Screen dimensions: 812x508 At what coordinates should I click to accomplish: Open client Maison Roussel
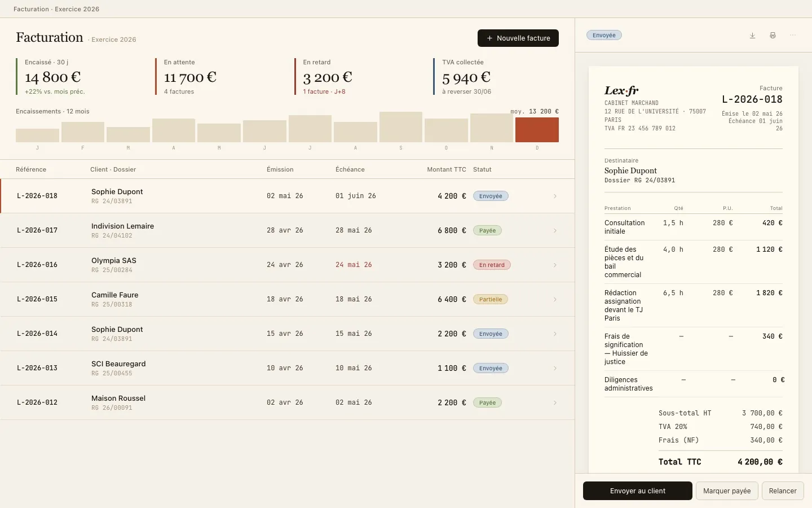point(118,398)
